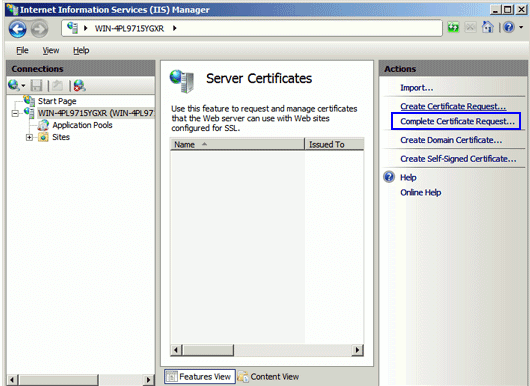Click the server node icon in the tree
The image size is (530, 386).
pyautogui.click(x=29, y=112)
